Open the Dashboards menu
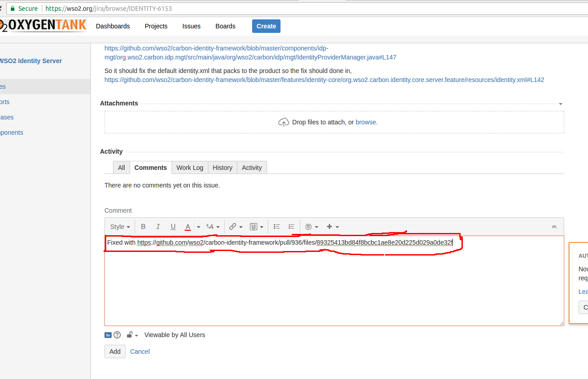This screenshot has height=379, width=588. (x=113, y=26)
